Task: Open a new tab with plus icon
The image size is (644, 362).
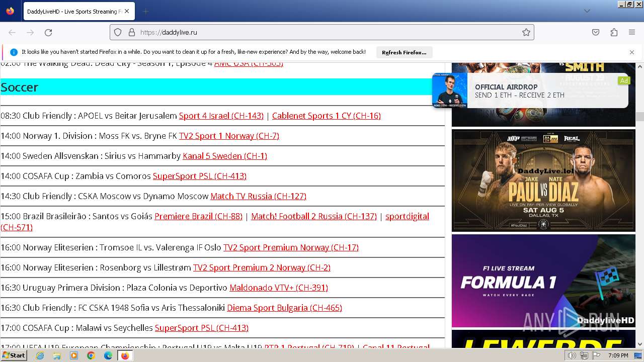Action: (x=145, y=11)
